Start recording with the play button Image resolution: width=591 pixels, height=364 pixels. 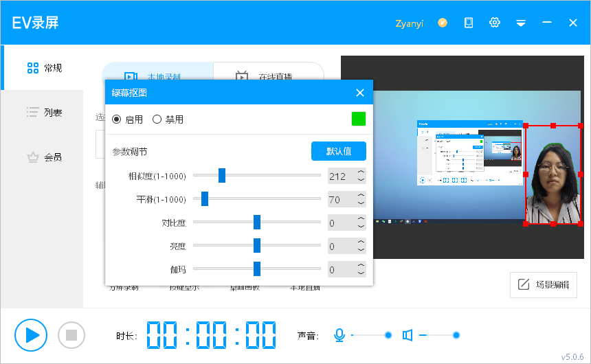[x=31, y=335]
